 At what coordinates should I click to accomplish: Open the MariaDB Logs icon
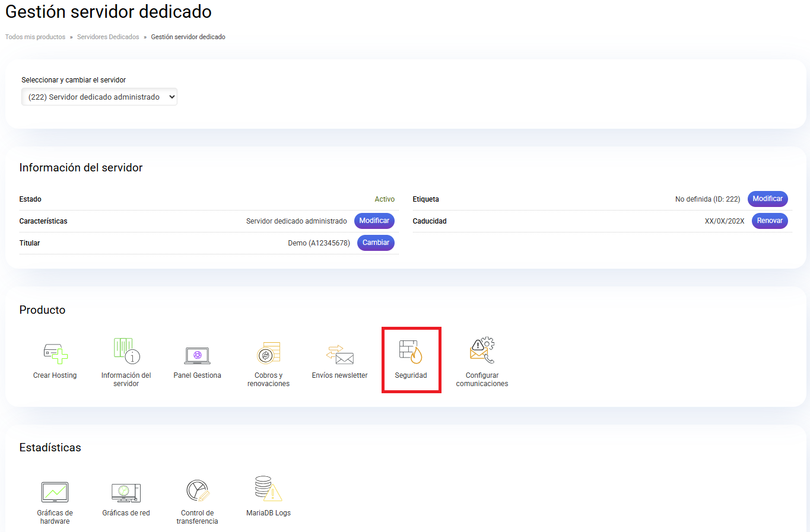click(x=268, y=489)
